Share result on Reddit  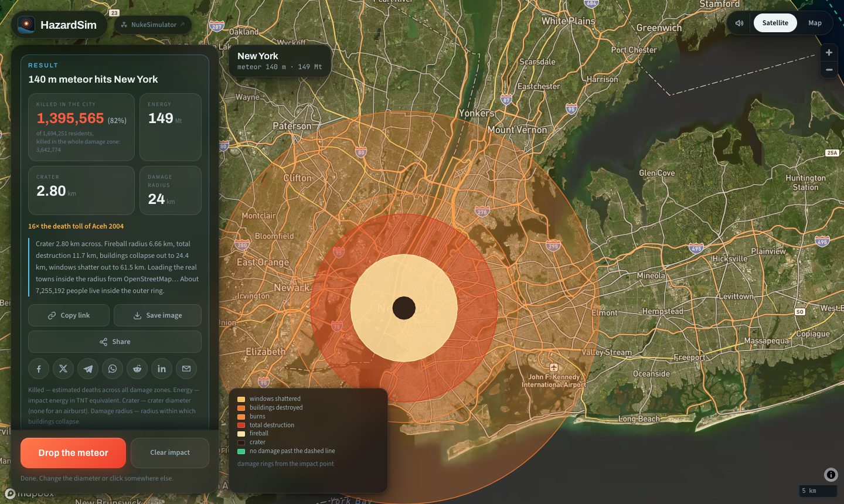[137, 369]
